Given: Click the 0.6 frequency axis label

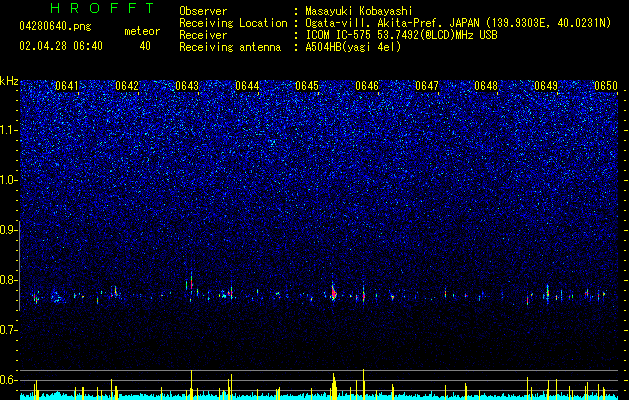Looking at the screenshot, I should click(9, 380).
